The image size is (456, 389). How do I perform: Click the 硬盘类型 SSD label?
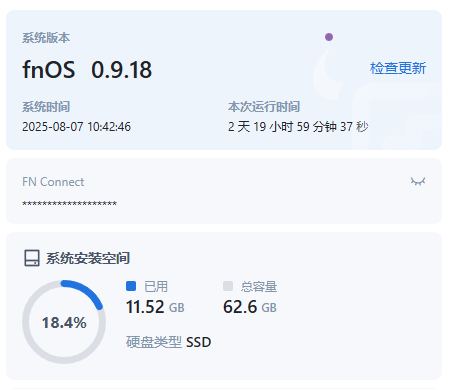pos(168,342)
